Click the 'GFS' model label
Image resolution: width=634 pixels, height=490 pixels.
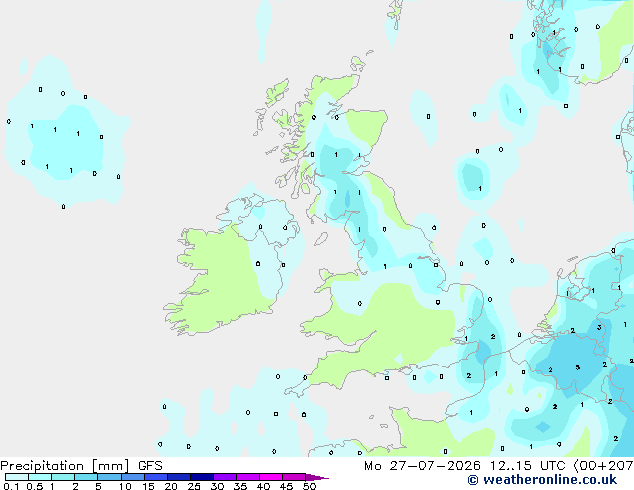(x=150, y=466)
